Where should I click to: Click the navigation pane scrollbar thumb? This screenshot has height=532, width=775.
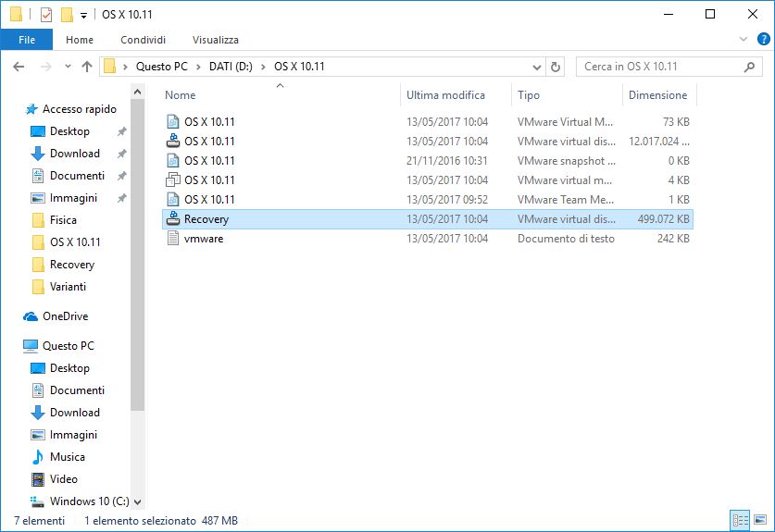click(x=137, y=254)
